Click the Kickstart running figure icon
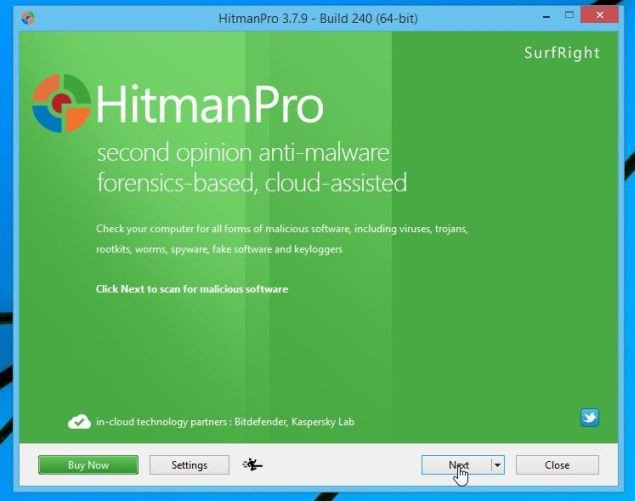The height and width of the screenshot is (501, 635). point(252,465)
